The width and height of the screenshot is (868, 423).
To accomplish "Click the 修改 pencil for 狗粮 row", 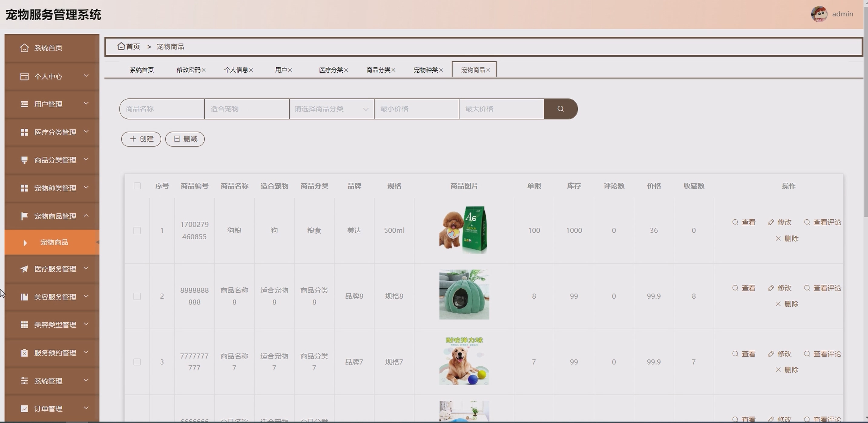I will pos(771,222).
